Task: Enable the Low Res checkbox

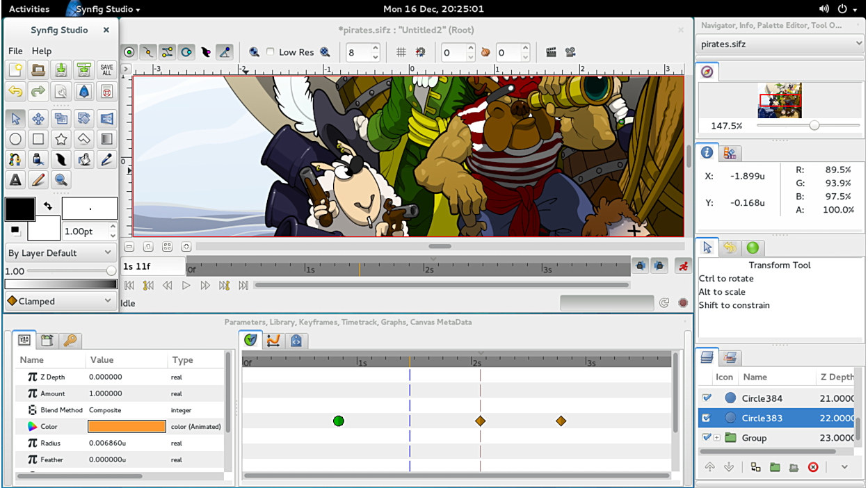Action: (271, 52)
